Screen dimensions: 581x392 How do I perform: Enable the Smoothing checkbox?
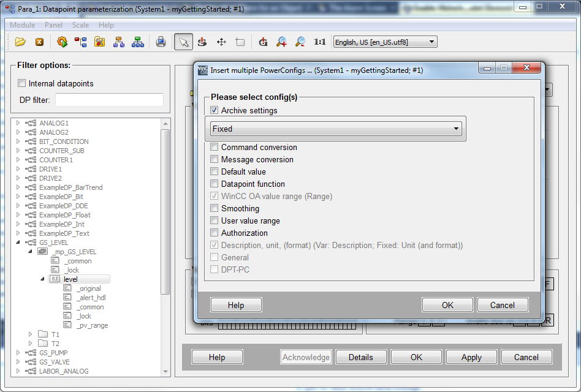215,209
